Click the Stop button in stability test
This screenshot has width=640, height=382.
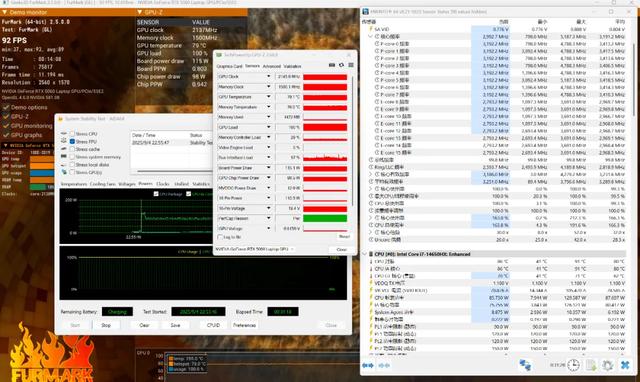(106, 325)
